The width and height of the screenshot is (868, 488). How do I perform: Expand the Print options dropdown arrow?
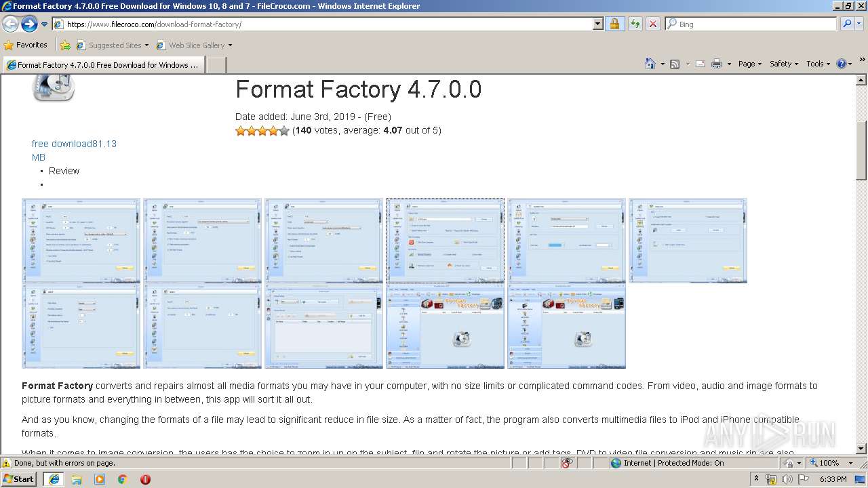tap(729, 64)
